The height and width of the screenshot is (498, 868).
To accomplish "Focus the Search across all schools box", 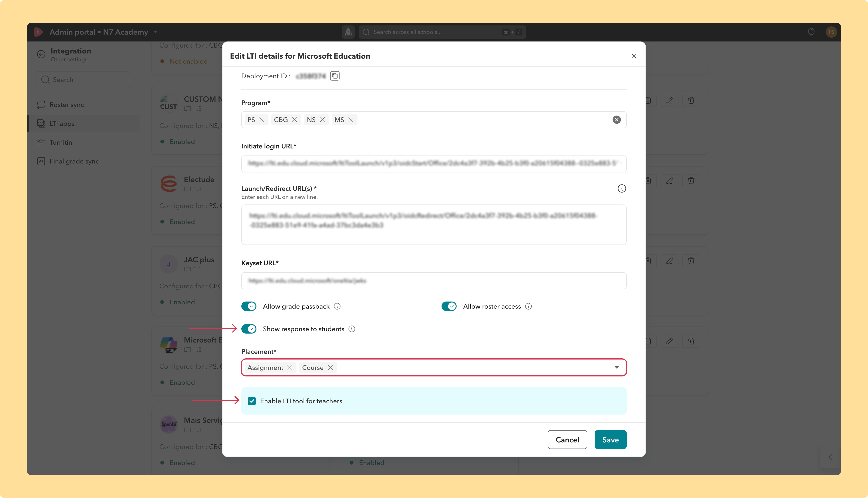I will pos(442,32).
